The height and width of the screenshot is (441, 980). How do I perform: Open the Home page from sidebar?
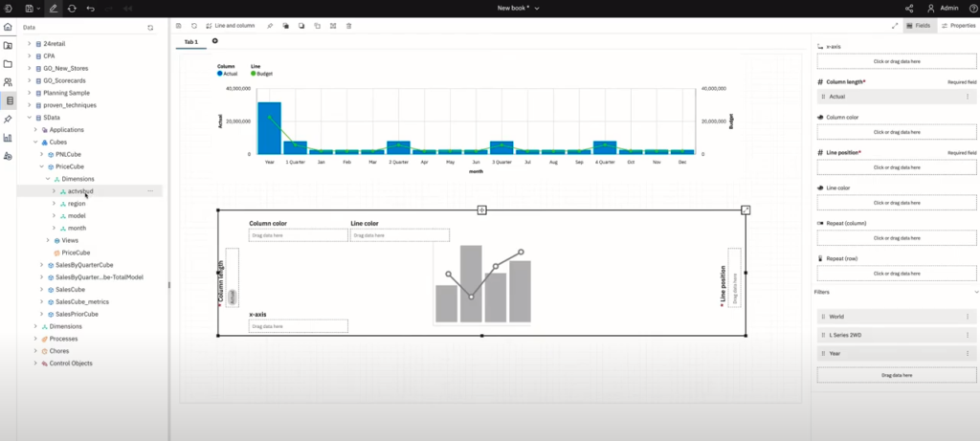click(x=8, y=27)
